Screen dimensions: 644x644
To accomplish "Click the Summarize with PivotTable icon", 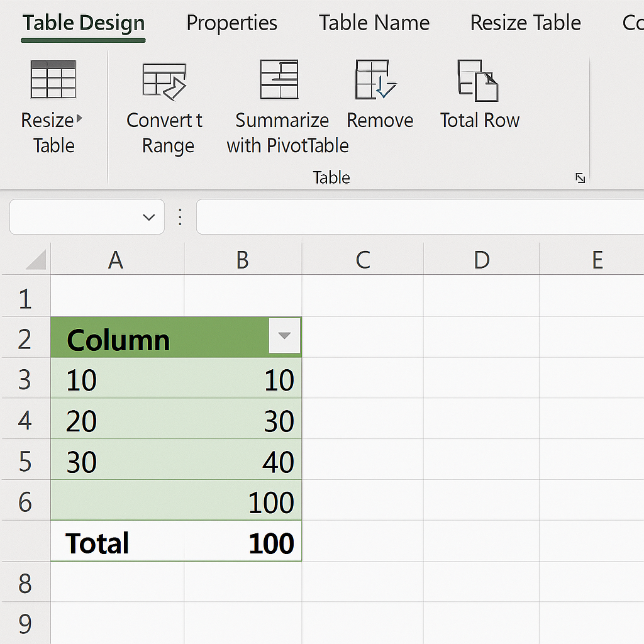I will click(279, 79).
